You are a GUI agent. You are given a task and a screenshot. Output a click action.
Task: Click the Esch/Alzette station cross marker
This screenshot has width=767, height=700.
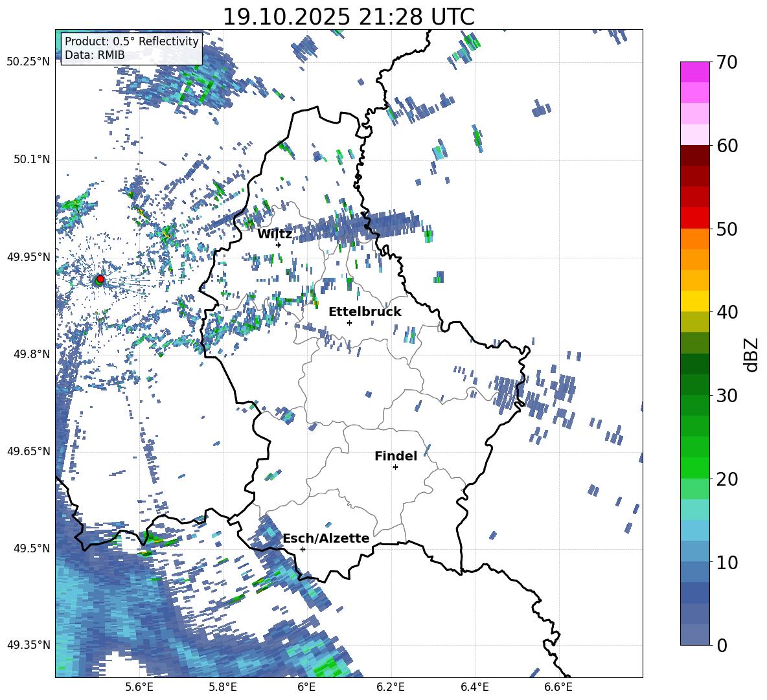[x=303, y=549]
